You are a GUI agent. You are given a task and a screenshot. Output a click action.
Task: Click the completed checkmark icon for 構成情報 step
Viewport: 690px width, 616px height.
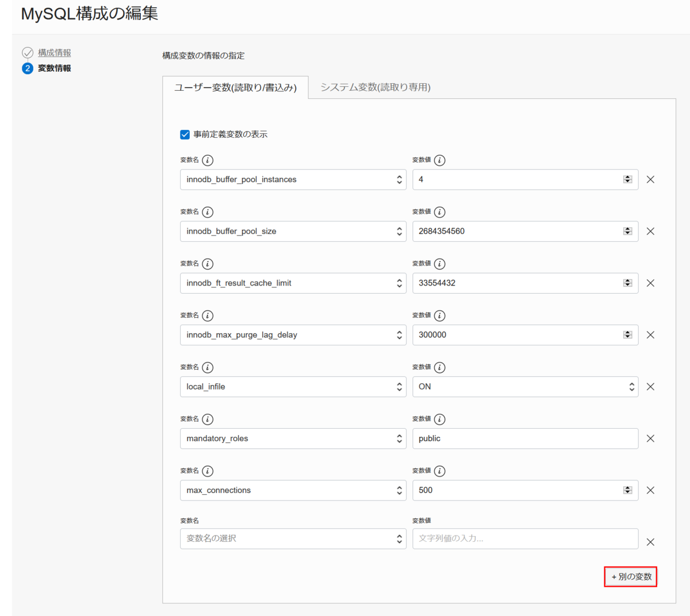click(x=28, y=53)
